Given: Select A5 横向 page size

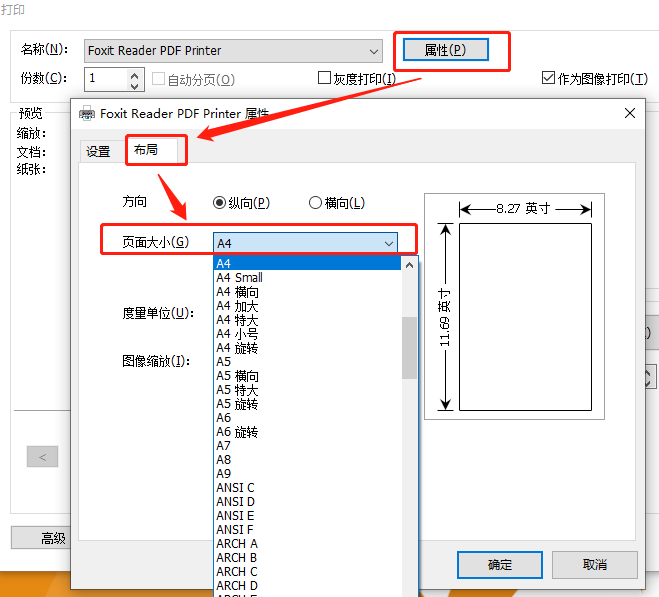Looking at the screenshot, I should coord(308,376).
